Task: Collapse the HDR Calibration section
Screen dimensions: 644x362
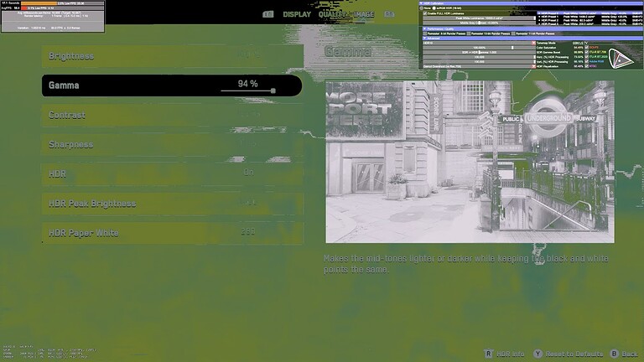Action: (x=422, y=3)
